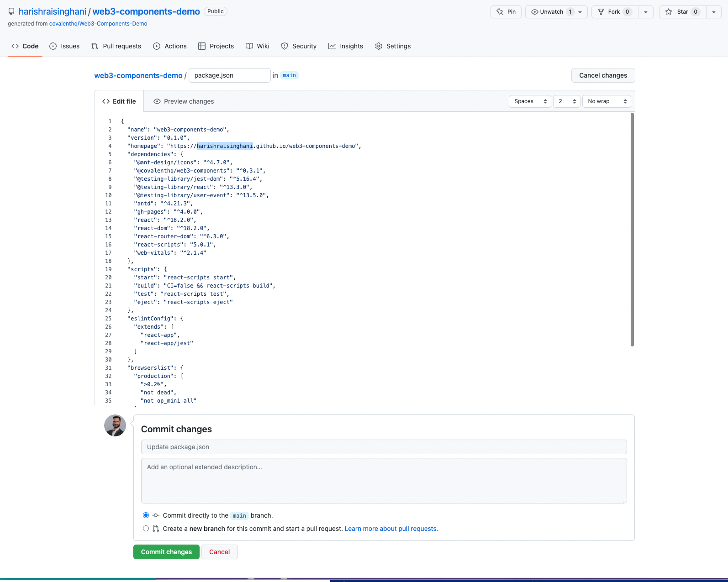Open the Security tab
This screenshot has width=728, height=582.
click(x=299, y=46)
